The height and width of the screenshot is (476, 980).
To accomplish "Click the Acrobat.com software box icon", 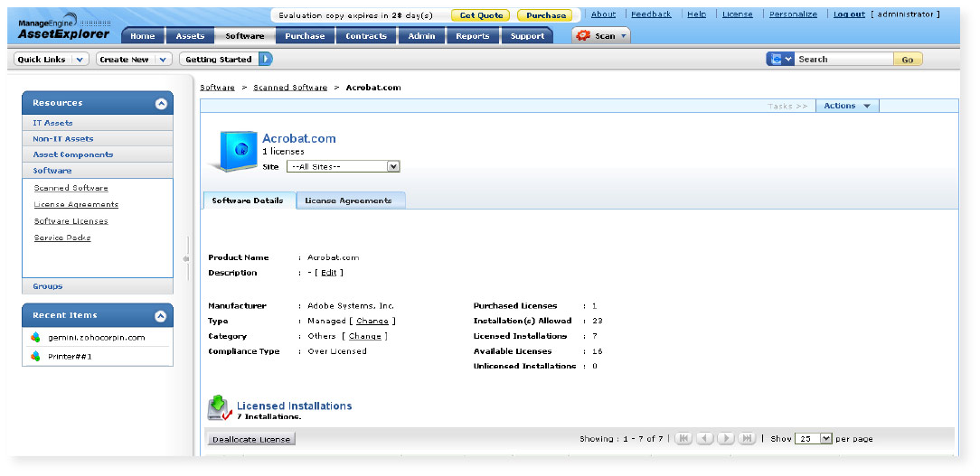I will (x=234, y=151).
